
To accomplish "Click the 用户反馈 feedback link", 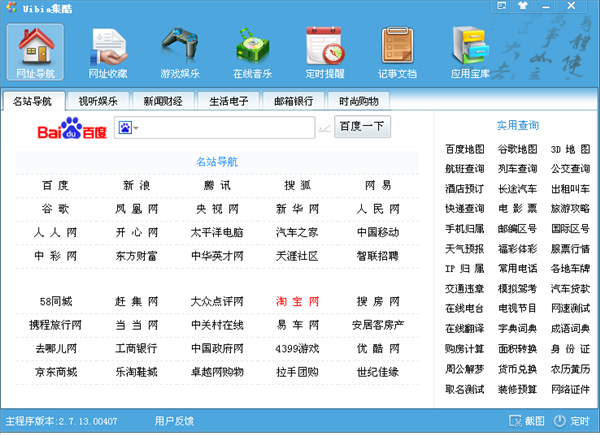I will point(174,421).
